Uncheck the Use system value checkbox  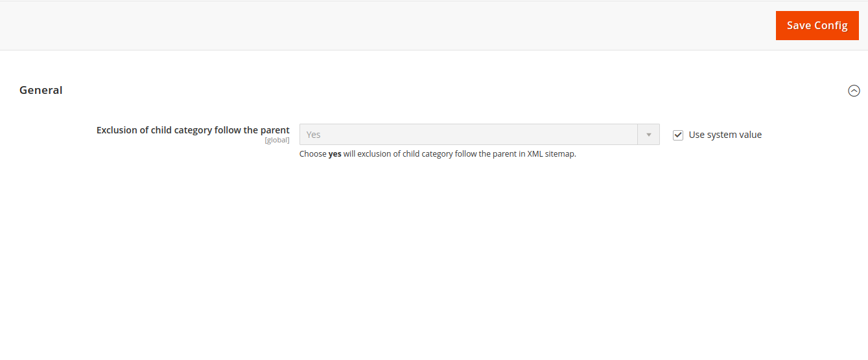click(678, 135)
